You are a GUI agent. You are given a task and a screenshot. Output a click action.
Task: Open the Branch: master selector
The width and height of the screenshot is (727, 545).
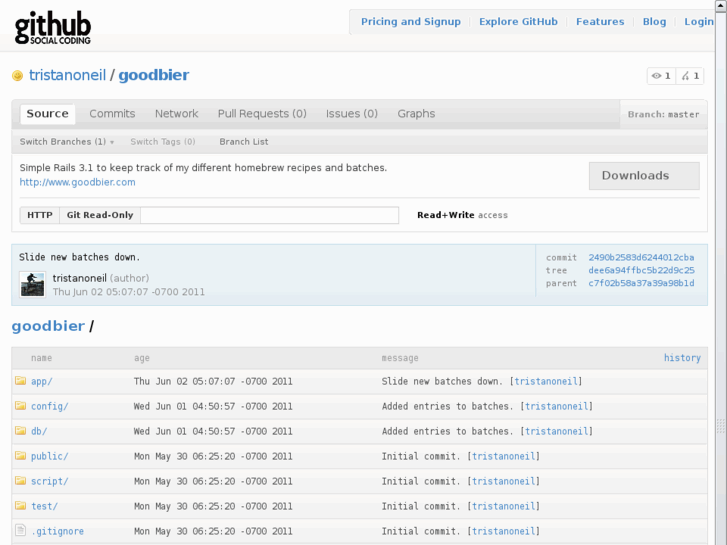(x=663, y=115)
